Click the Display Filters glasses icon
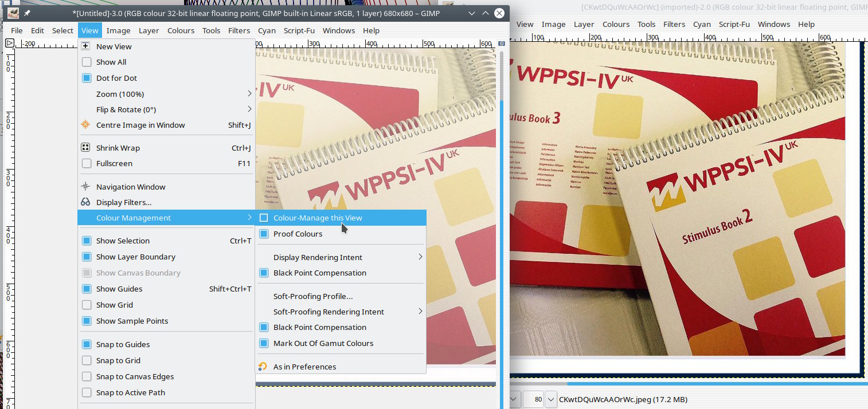The image size is (868, 409). click(x=85, y=202)
